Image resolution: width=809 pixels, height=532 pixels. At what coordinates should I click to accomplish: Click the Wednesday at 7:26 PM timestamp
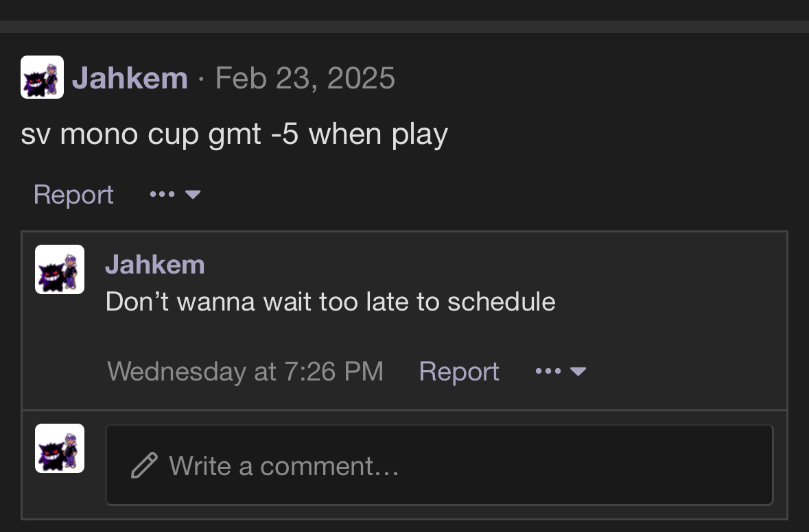(x=245, y=372)
